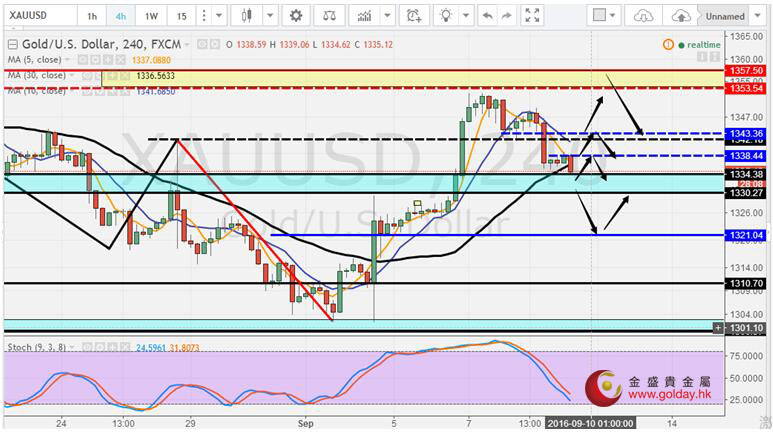Select the 1W timeframe

tap(151, 16)
